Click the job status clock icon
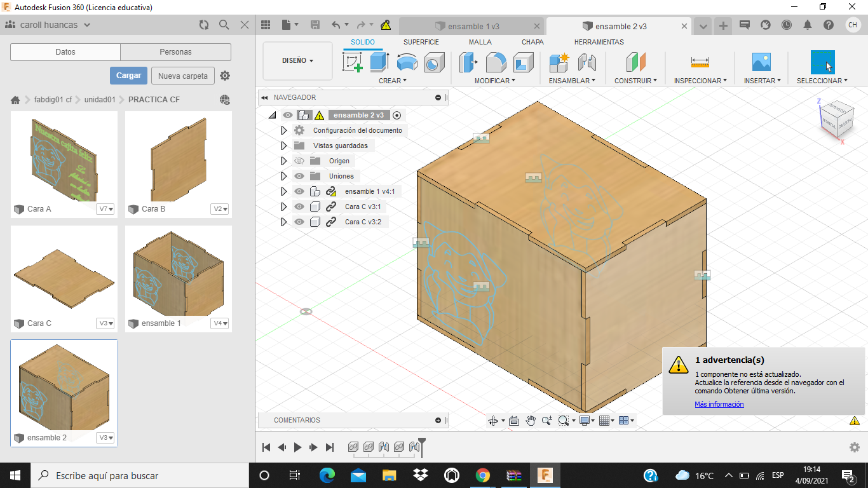Viewport: 868px width, 488px height. pyautogui.click(x=787, y=25)
